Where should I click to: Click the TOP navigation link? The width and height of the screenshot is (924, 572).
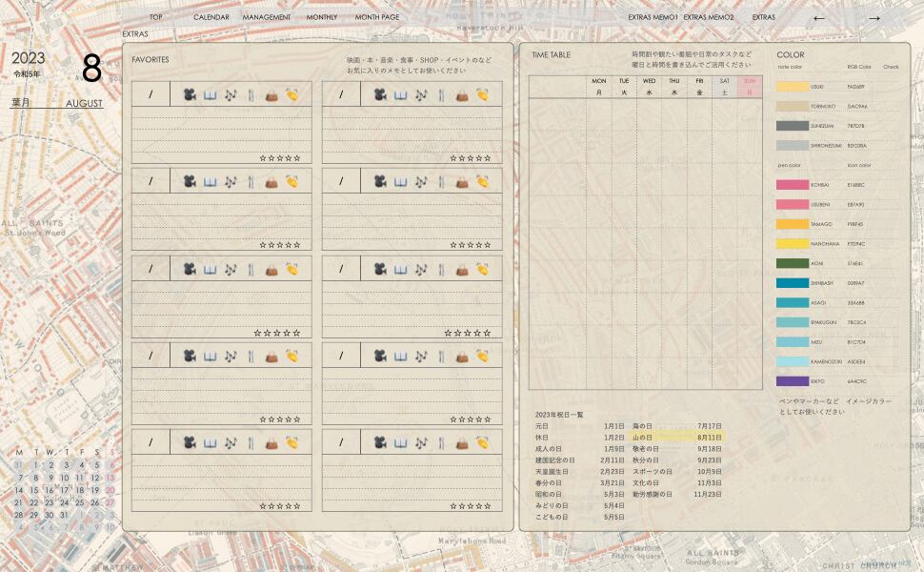(155, 17)
